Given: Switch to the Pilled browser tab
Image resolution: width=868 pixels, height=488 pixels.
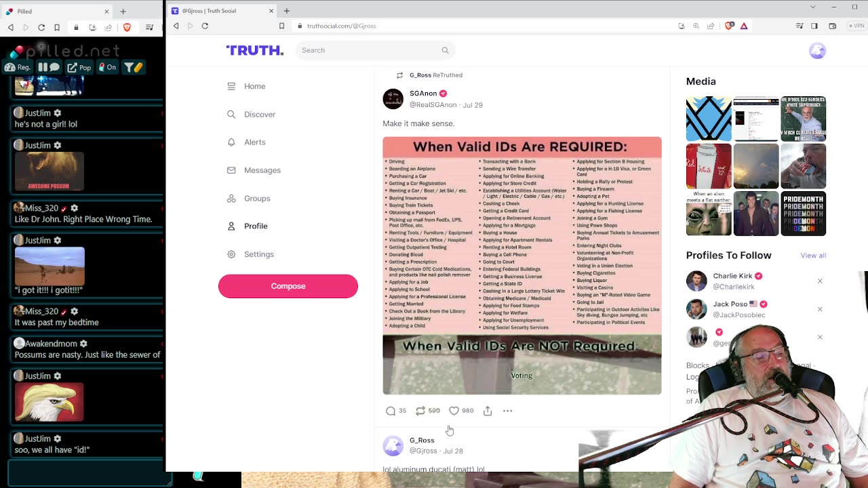Looking at the screenshot, I should point(57,12).
